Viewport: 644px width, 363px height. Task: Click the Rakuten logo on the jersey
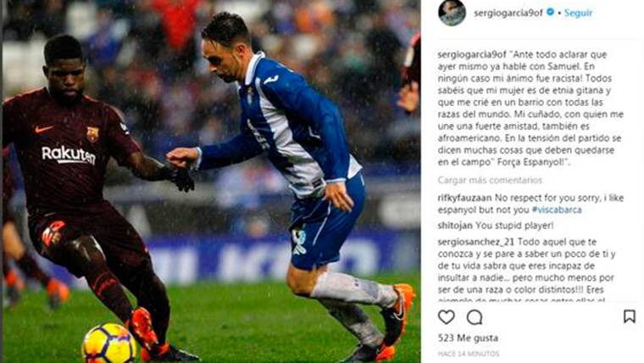pyautogui.click(x=69, y=154)
